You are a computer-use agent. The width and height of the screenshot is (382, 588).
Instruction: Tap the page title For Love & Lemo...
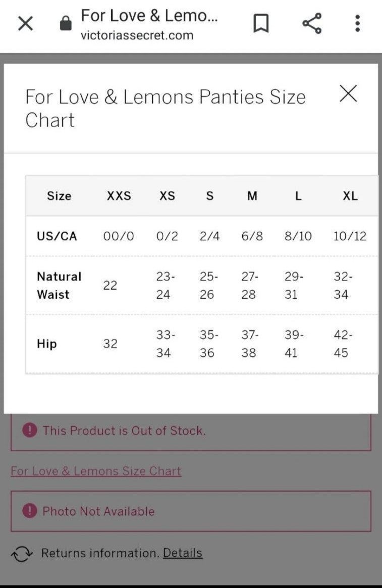(149, 16)
